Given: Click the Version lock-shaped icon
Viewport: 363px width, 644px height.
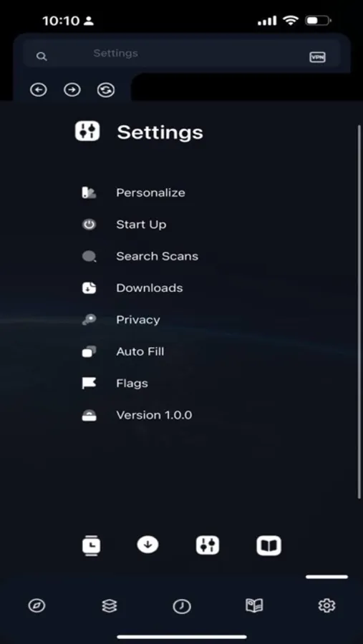Looking at the screenshot, I should [89, 415].
